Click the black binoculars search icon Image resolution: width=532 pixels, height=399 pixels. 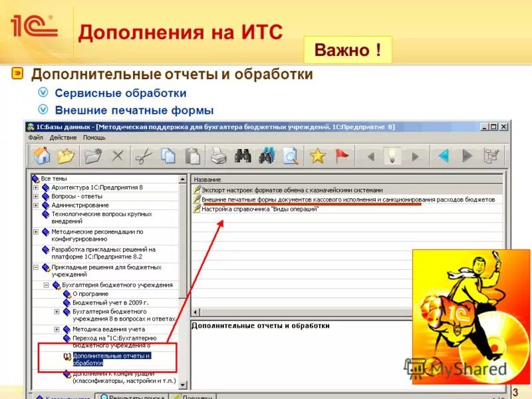243,156
